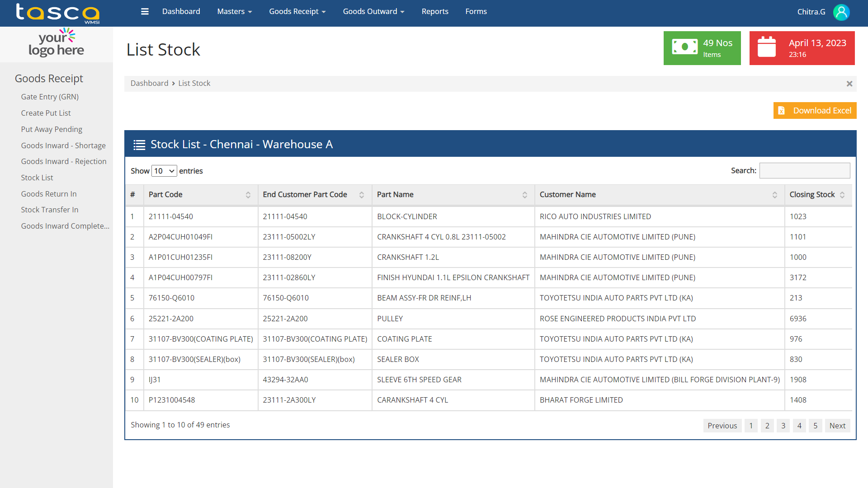Screen dimensions: 868x488
Task: Click the Download Excel button
Action: 815,111
